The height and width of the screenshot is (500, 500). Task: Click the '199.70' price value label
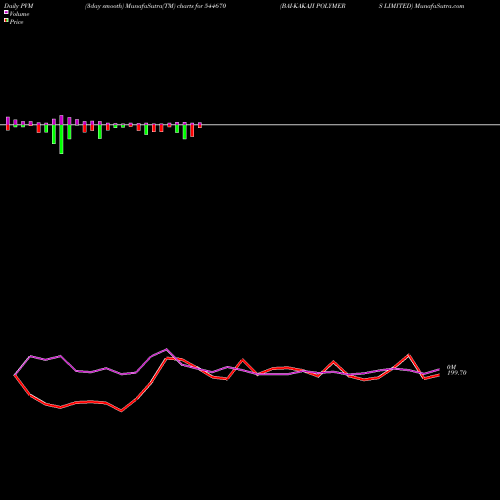pos(456,373)
